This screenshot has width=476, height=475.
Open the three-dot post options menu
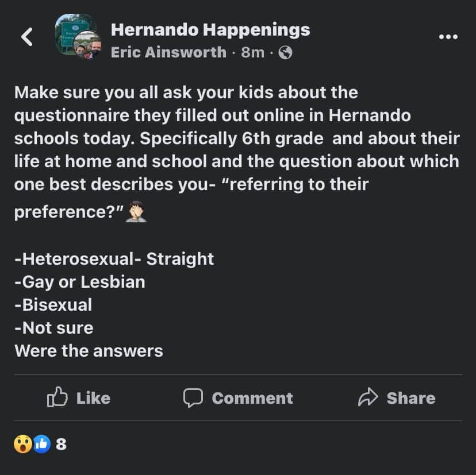tap(448, 37)
